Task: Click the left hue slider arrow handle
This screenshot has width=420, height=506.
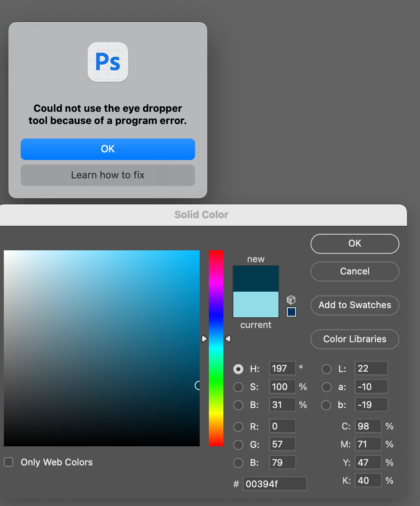Action: (204, 339)
